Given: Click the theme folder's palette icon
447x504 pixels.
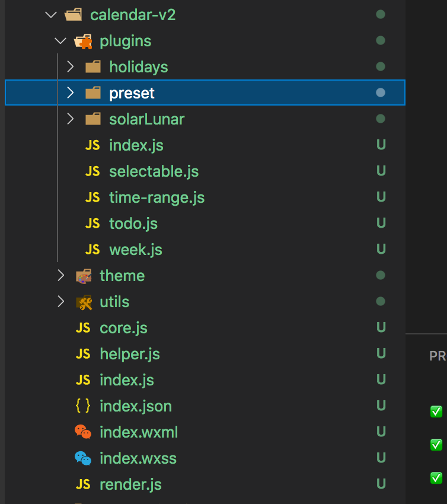Looking at the screenshot, I should pos(84,275).
